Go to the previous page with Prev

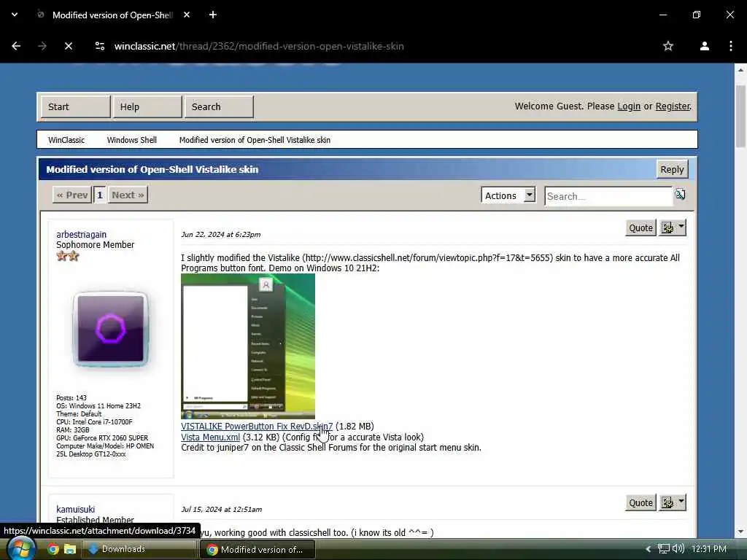click(72, 195)
